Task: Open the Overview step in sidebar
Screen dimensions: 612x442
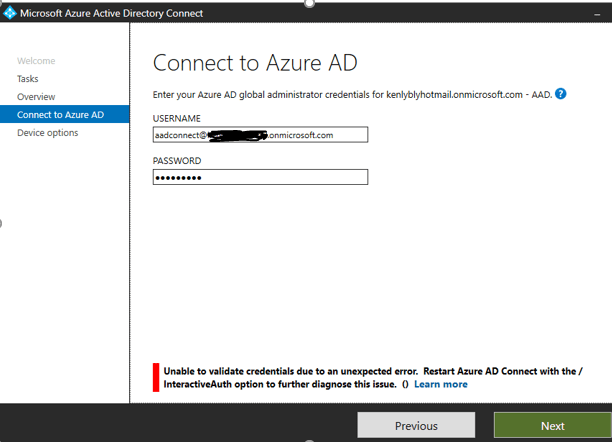Action: tap(36, 96)
